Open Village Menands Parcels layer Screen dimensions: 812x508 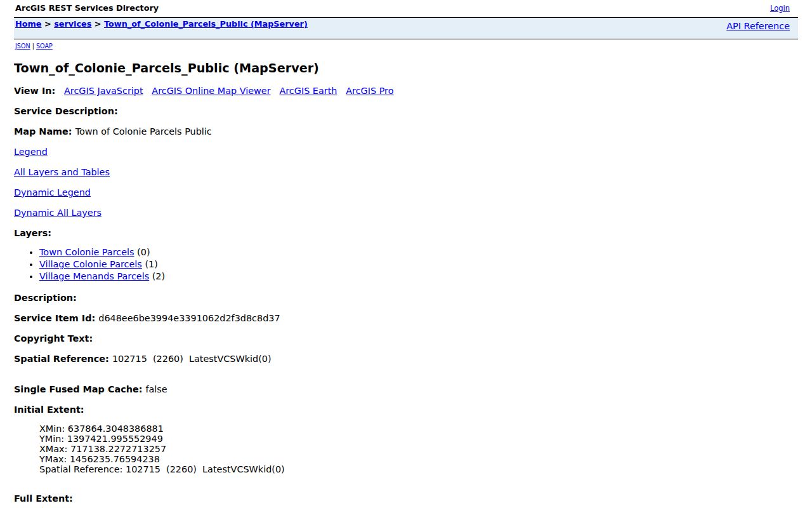94,276
